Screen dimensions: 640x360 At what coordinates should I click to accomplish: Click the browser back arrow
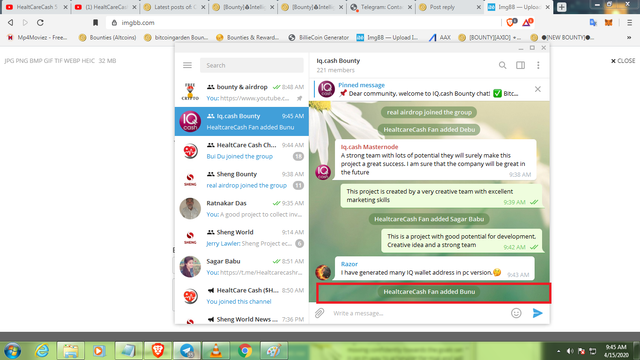[11, 22]
